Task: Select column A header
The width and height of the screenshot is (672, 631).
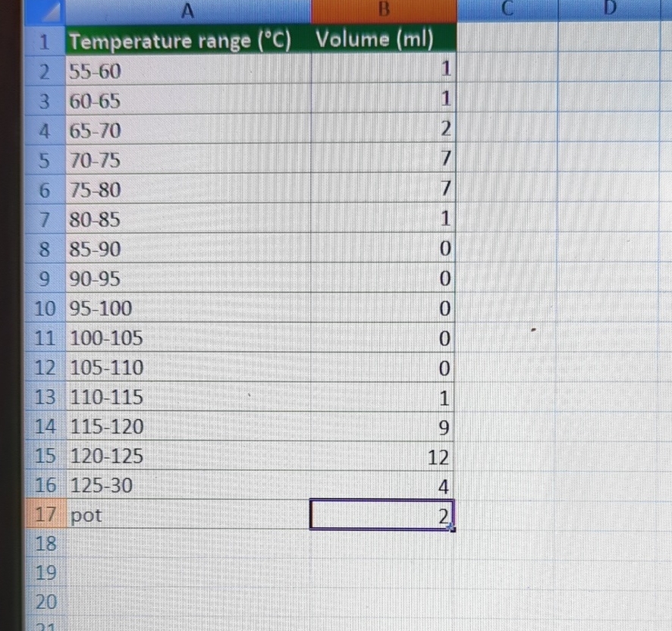Action: click(187, 10)
